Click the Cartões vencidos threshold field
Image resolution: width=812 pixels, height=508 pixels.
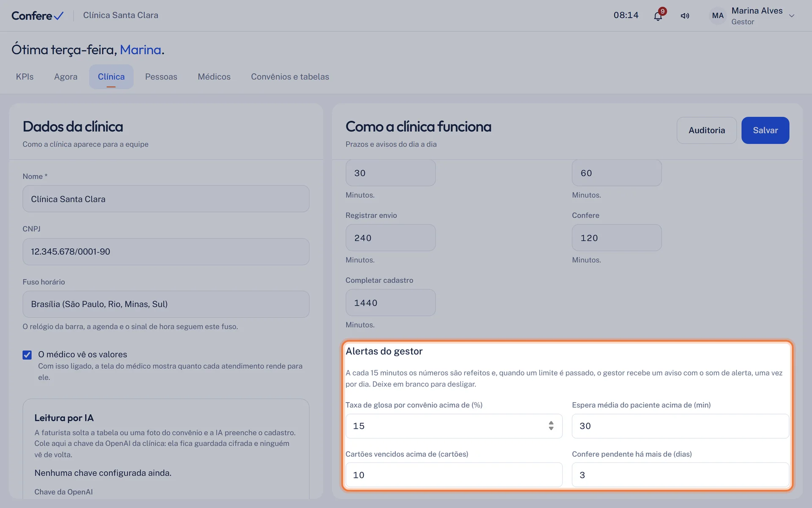click(x=454, y=475)
